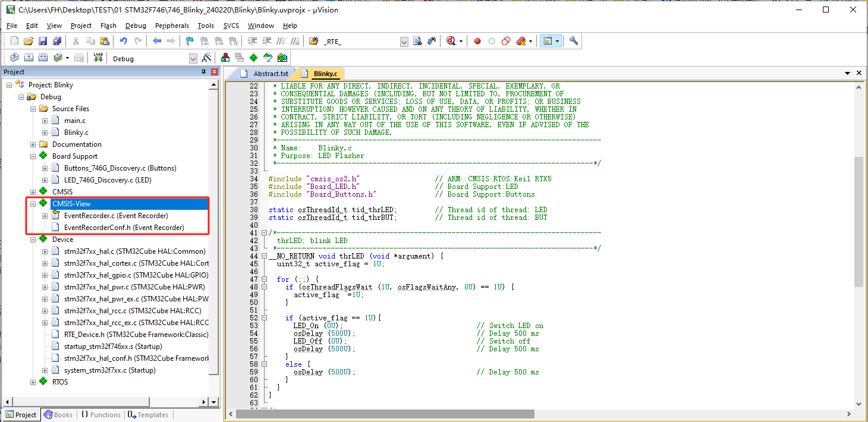Insert a breakpoint using the red dot icon
The height and width of the screenshot is (422, 868).
tap(477, 41)
